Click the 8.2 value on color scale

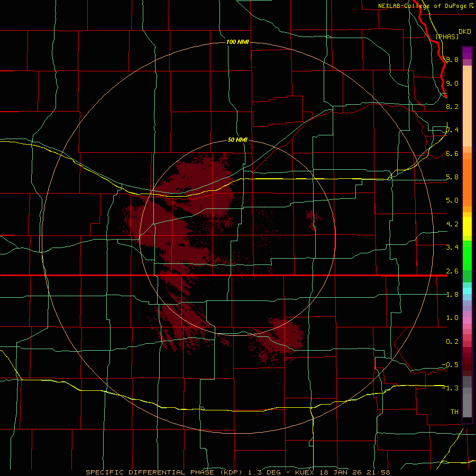[x=452, y=106]
